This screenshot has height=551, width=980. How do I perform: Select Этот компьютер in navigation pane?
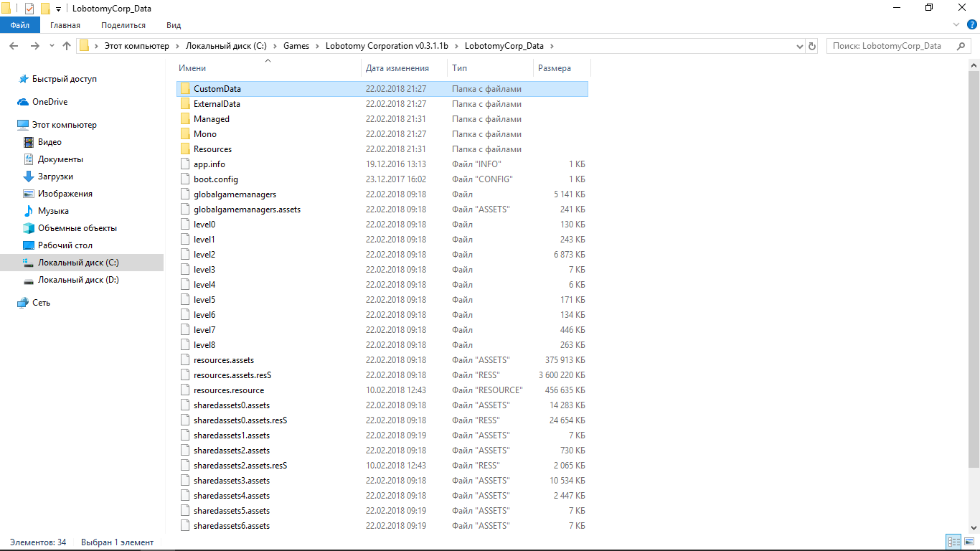(64, 125)
